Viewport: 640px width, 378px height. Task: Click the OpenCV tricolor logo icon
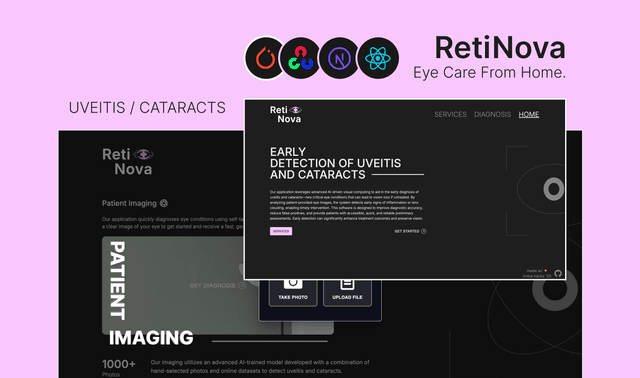coord(301,58)
